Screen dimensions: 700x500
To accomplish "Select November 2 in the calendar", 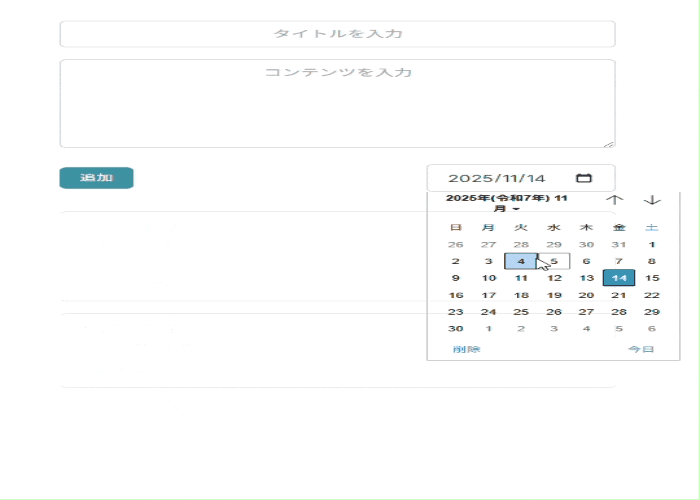I will click(x=455, y=261).
